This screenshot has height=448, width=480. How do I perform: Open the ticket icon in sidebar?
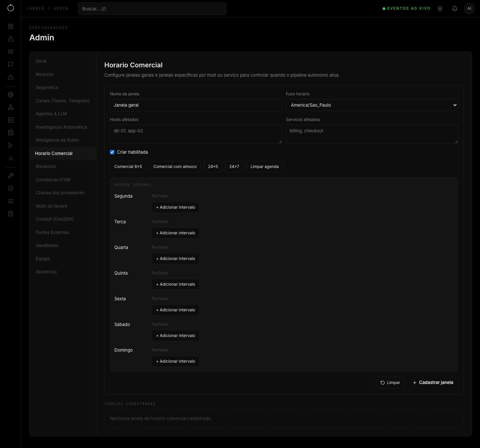pos(11,52)
